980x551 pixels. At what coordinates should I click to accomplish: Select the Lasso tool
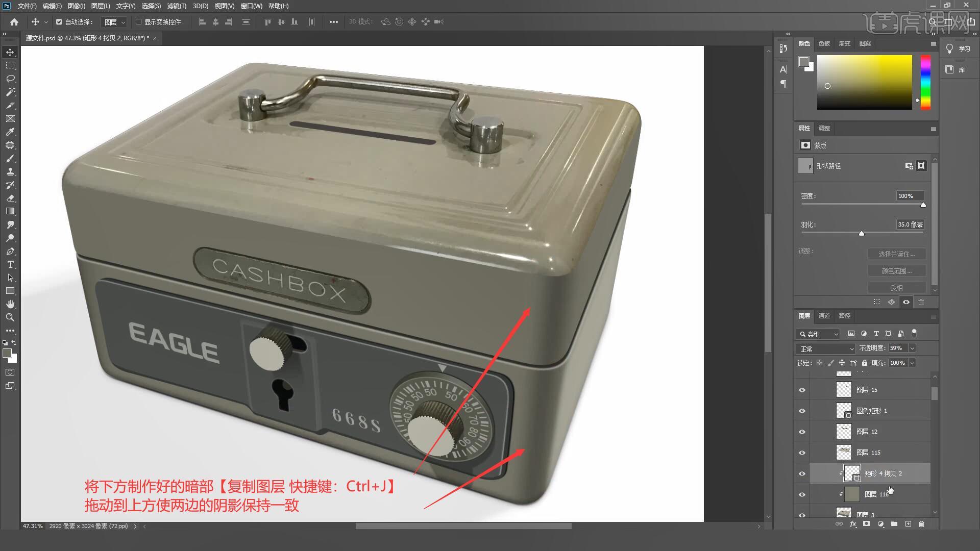10,79
